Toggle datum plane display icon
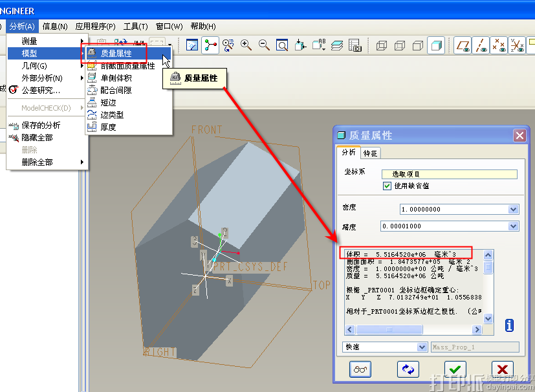 pos(463,45)
